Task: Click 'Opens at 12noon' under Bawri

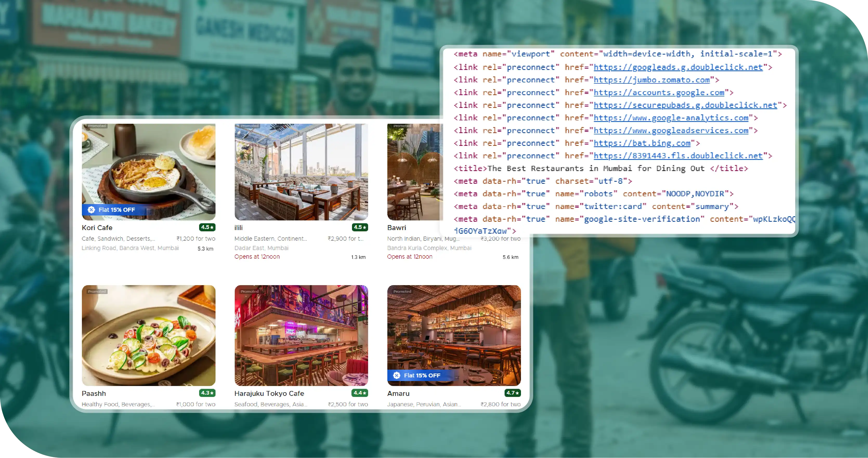Action: [410, 257]
